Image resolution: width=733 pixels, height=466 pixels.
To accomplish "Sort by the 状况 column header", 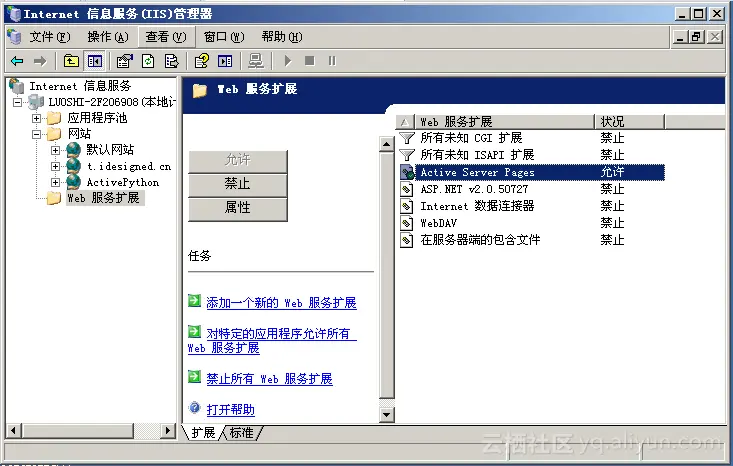I will point(629,122).
